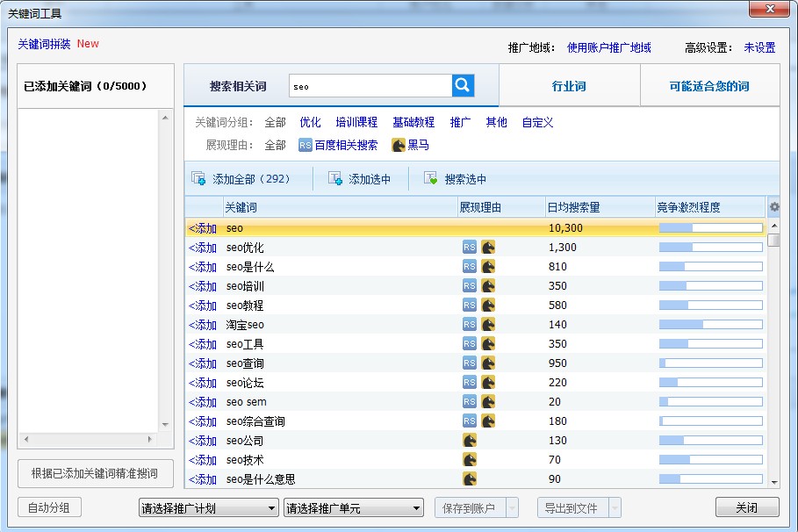Viewport: 798px width, 532px height.
Task: Click the seo keyword search input field
Action: (x=370, y=86)
